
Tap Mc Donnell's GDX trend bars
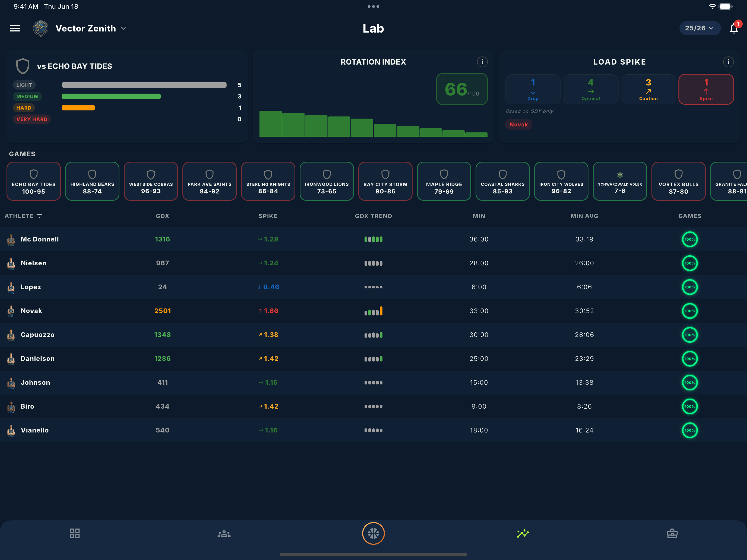373,239
